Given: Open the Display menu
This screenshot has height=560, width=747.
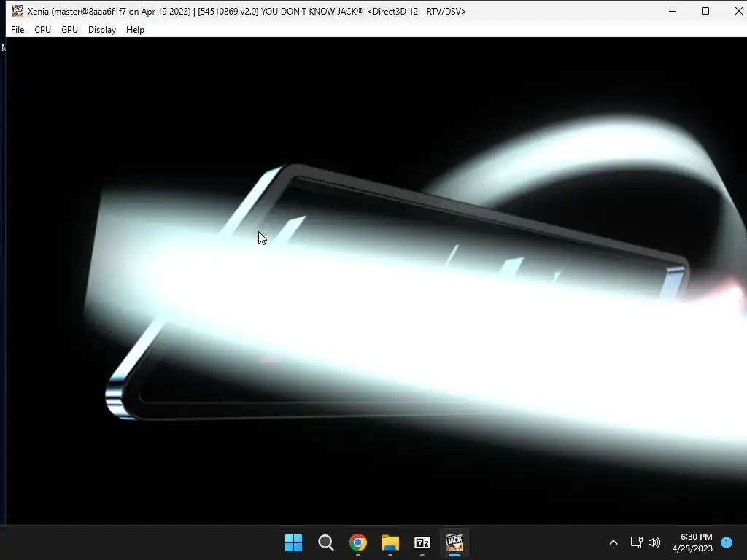Looking at the screenshot, I should (x=102, y=29).
